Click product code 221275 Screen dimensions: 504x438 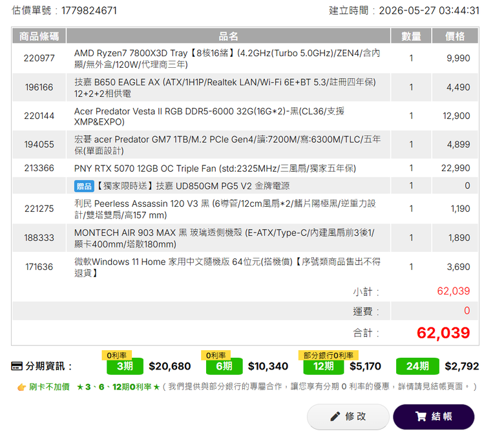point(39,209)
